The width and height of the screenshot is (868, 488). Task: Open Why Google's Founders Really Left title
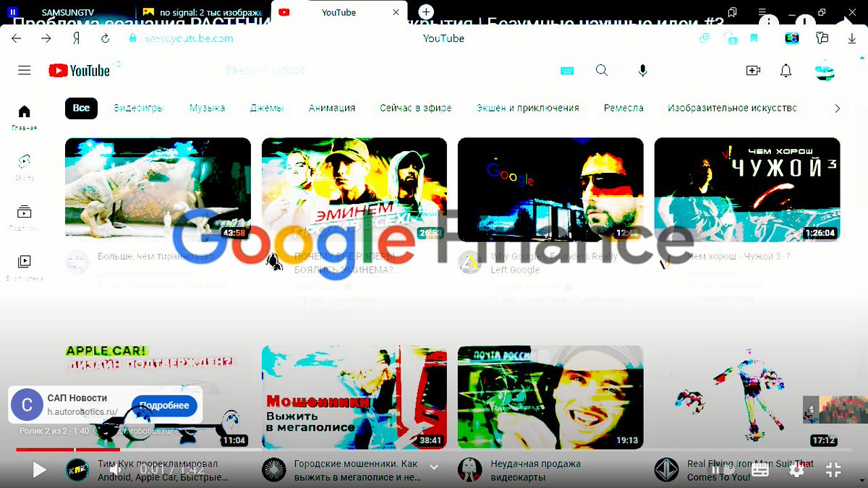tap(554, 263)
